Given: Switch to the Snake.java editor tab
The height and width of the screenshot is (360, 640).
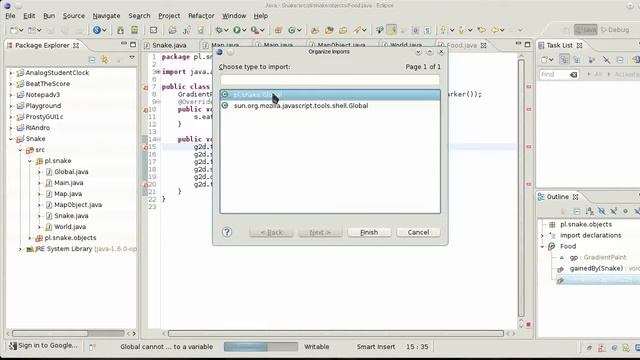Looking at the screenshot, I should pyautogui.click(x=169, y=45).
